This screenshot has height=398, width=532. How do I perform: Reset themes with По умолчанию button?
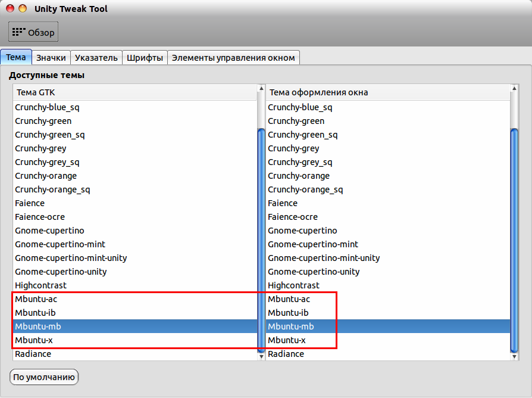(x=44, y=377)
